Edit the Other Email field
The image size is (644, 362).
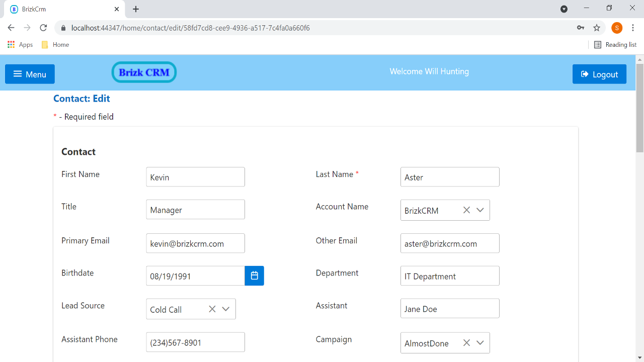(x=450, y=243)
